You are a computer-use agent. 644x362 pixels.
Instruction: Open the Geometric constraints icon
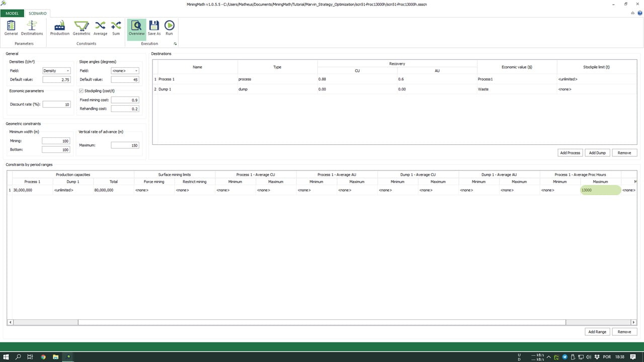pos(82,28)
